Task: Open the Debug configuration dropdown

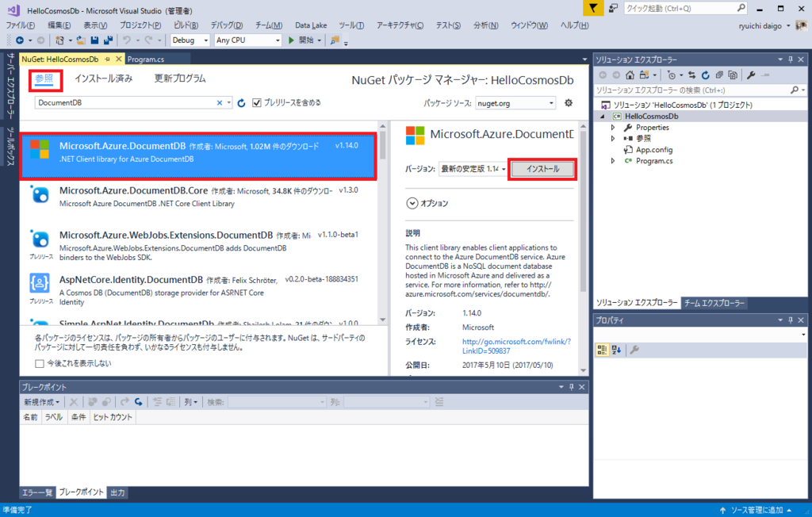Action: coord(190,40)
